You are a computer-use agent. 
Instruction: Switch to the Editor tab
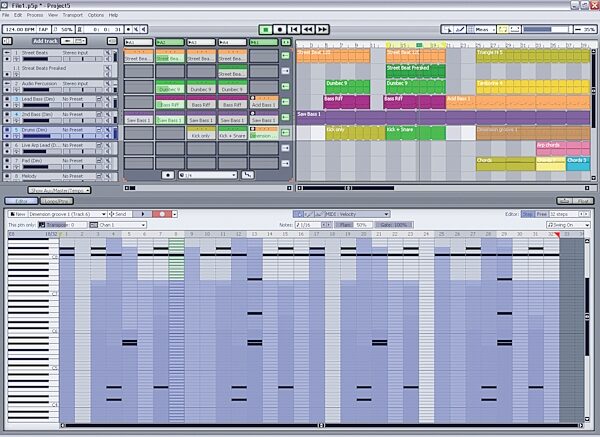(x=21, y=201)
